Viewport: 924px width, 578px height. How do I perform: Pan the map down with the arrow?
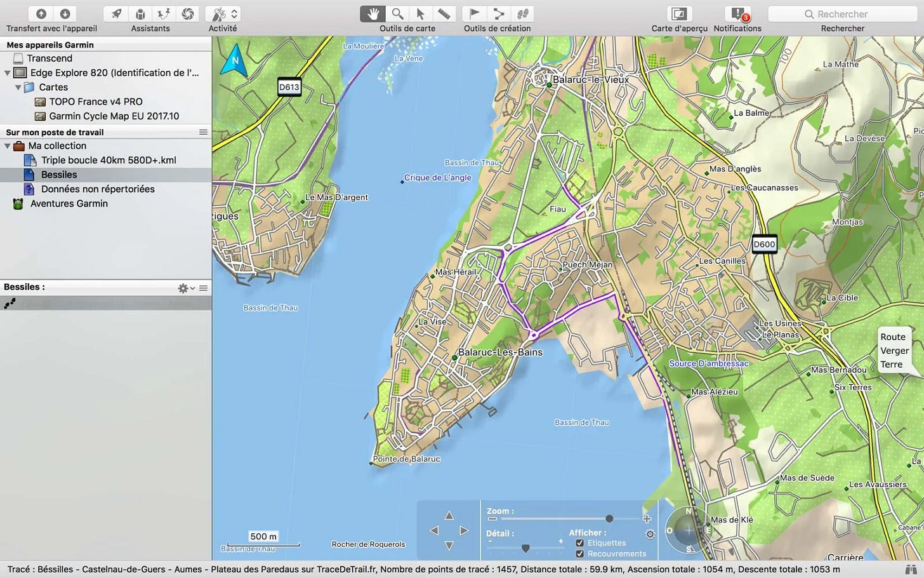tap(449, 546)
